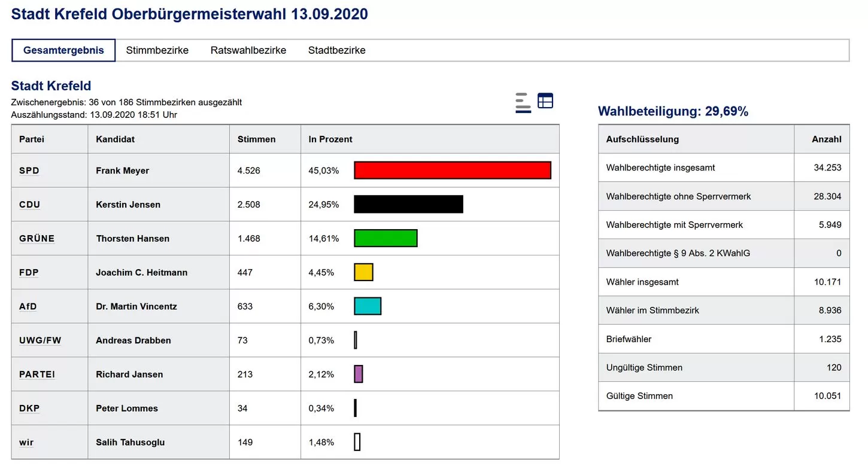Switch to the table view icon
Image resolution: width=868 pixels, height=469 pixels.
click(545, 101)
